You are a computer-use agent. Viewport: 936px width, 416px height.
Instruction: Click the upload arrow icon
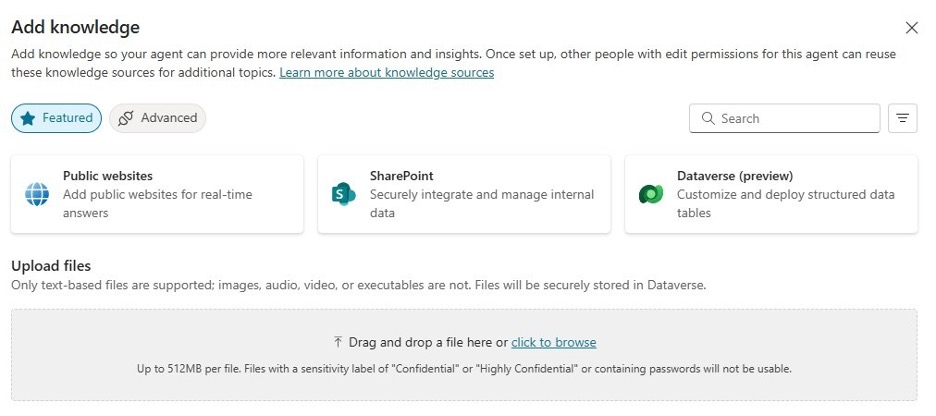point(338,342)
